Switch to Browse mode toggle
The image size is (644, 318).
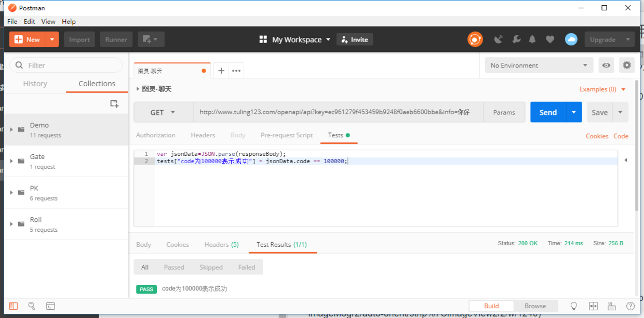(535, 306)
